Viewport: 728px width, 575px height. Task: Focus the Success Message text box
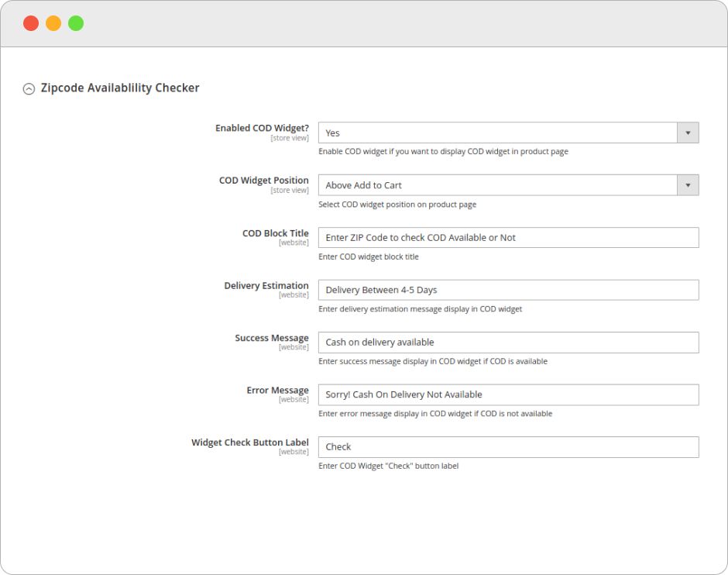(508, 343)
